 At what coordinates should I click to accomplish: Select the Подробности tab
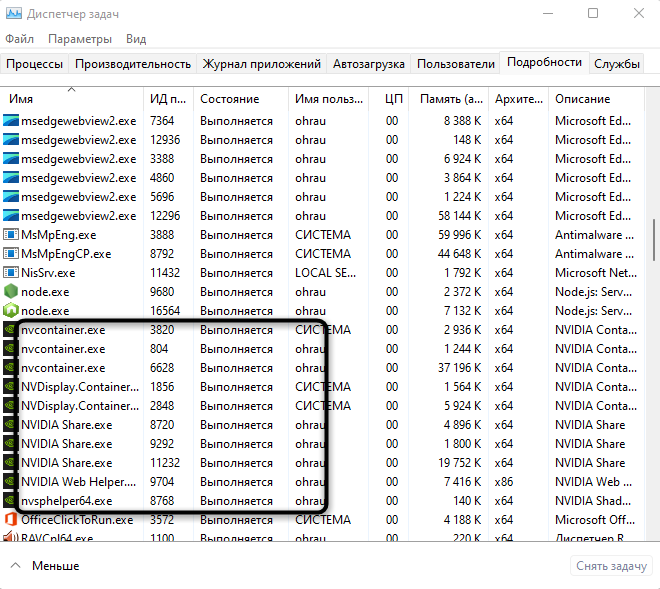pos(544,62)
